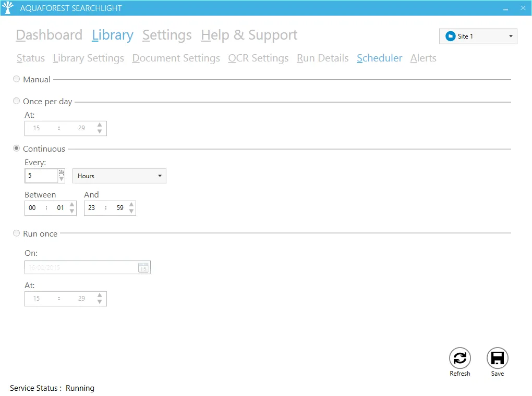Decrease the Every interval value with down arrow
Image resolution: width=532 pixels, height=396 pixels.
[x=62, y=179]
